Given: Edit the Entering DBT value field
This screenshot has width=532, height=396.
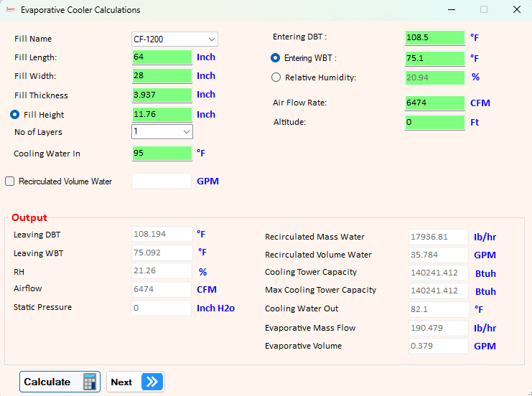Looking at the screenshot, I should coord(435,37).
